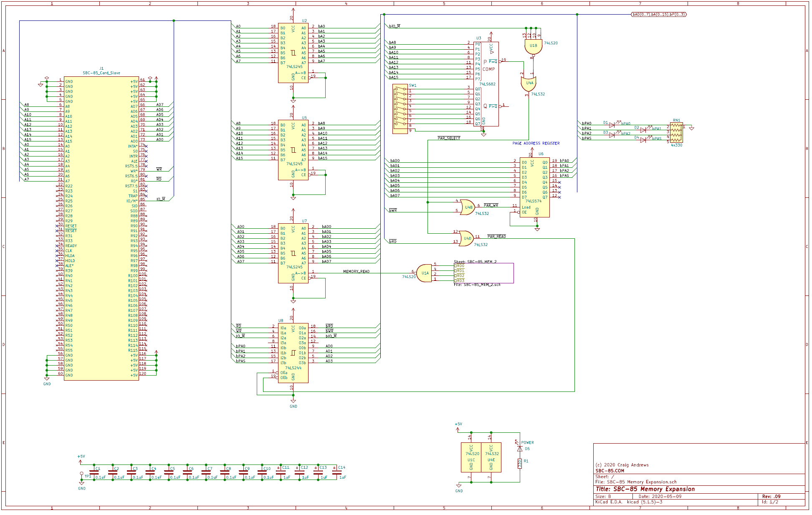Select the U4A 74LS32 OR gate
812x515 pixels.
pos(529,83)
